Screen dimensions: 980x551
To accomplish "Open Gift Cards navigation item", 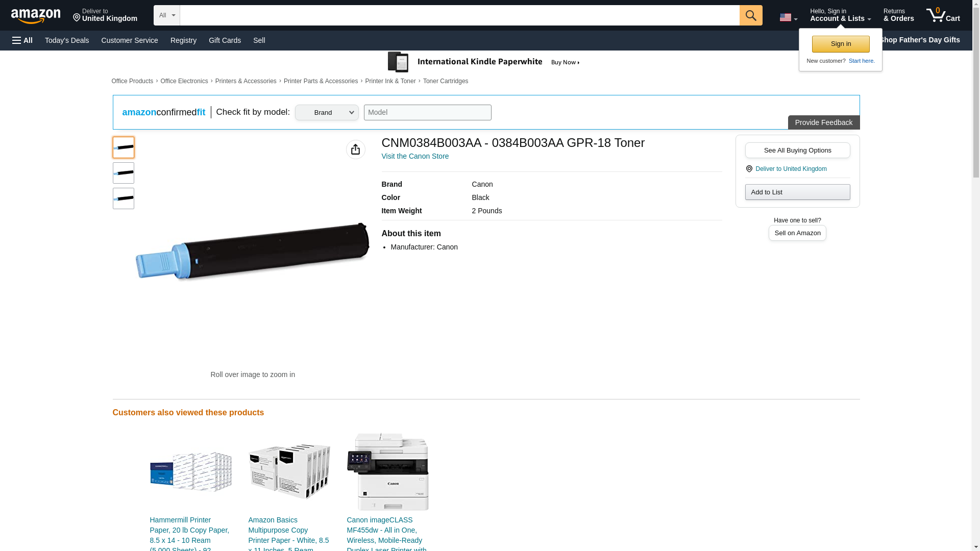I will point(225,40).
